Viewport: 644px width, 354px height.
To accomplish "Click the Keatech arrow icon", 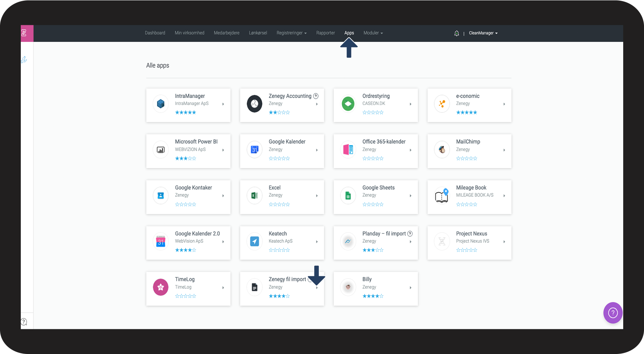I will pos(254,241).
